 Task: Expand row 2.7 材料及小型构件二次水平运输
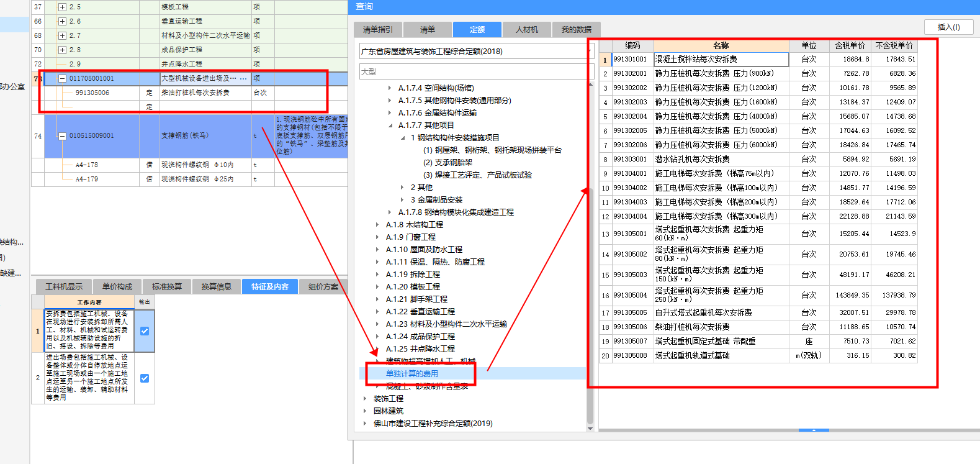(x=62, y=35)
